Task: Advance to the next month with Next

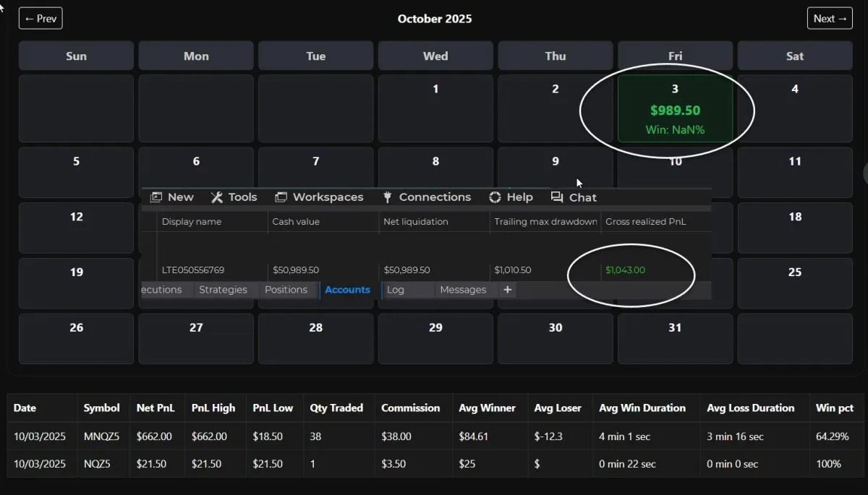Action: click(830, 19)
